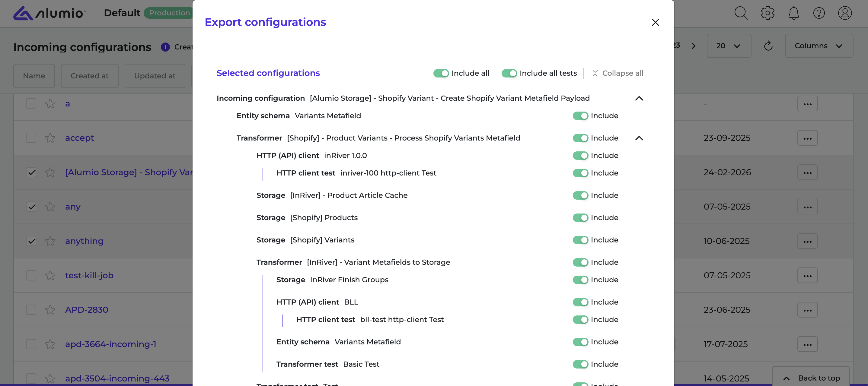Open actions menu for test-kill-job row
868x386 pixels.
pyautogui.click(x=807, y=276)
